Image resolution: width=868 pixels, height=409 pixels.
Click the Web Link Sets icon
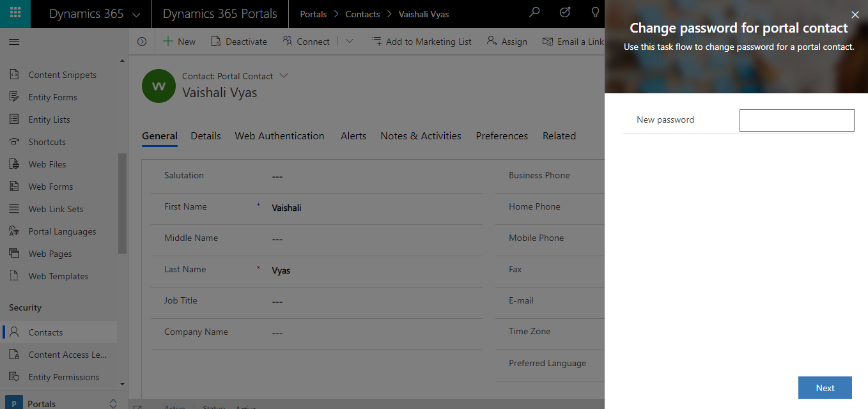click(14, 209)
